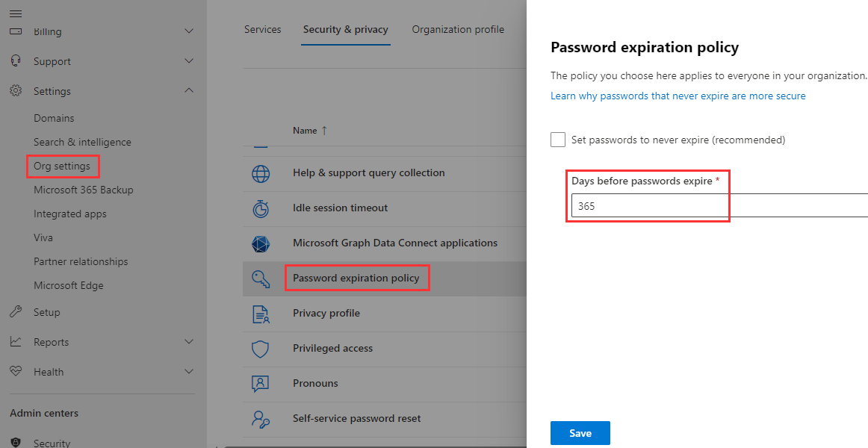The width and height of the screenshot is (868, 448).
Task: Click the Self-service password reset icon
Action: (x=261, y=418)
